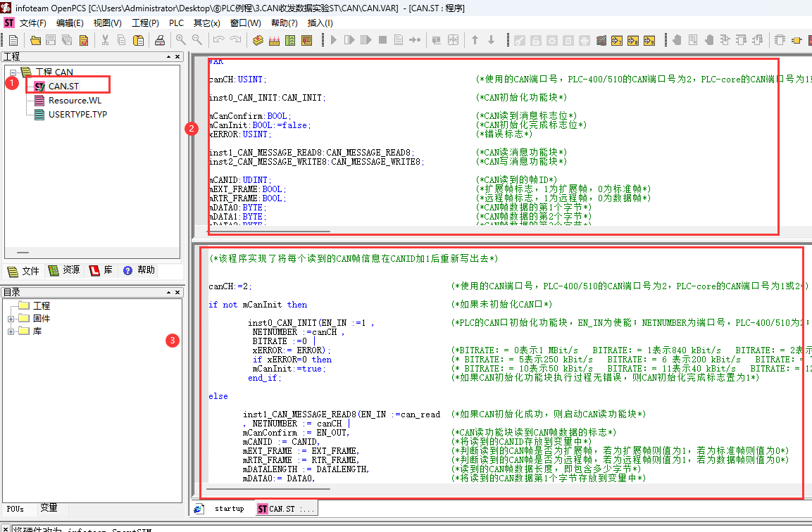812x532 pixels.
Task: Close the 工程 panel
Action: pyautogui.click(x=177, y=56)
